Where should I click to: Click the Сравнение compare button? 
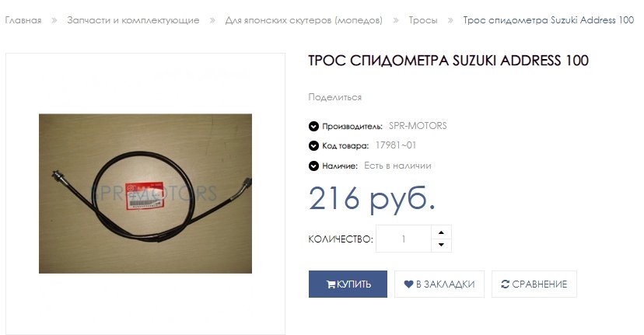(534, 284)
